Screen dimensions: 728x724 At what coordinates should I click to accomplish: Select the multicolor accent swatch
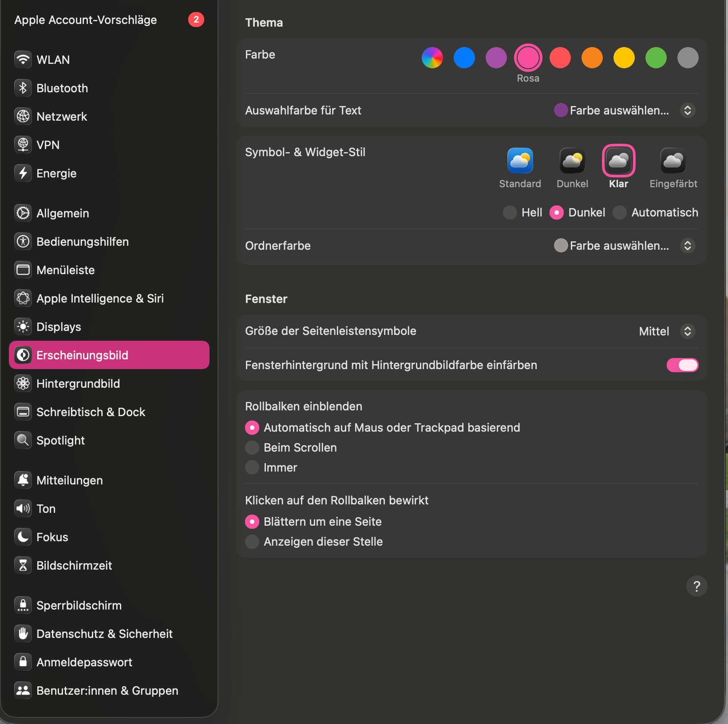click(x=432, y=58)
